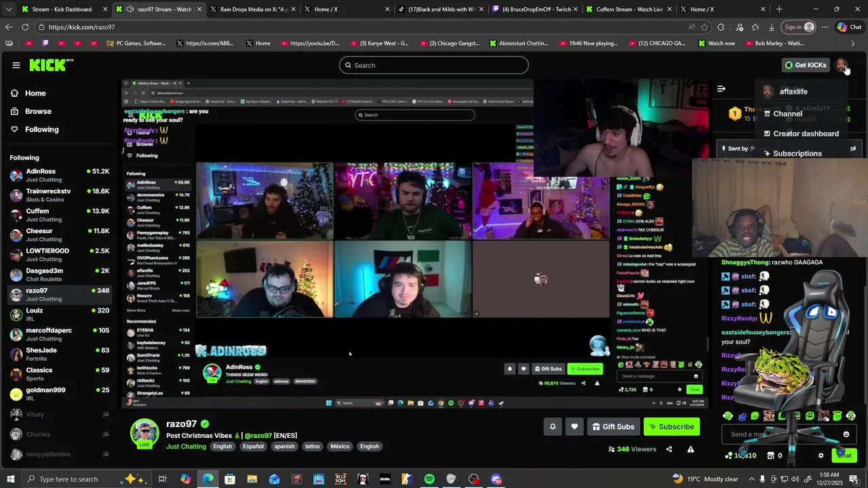
Task: Open the chat settings gear icon
Action: [x=821, y=455]
